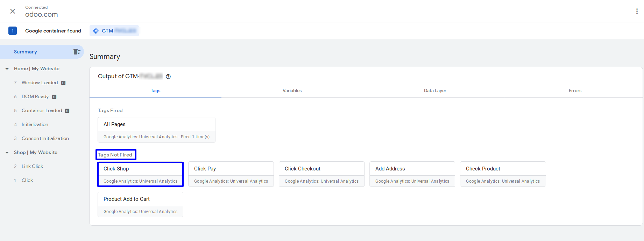Click the Summary page heading
This screenshot has width=644, height=241.
click(x=105, y=57)
